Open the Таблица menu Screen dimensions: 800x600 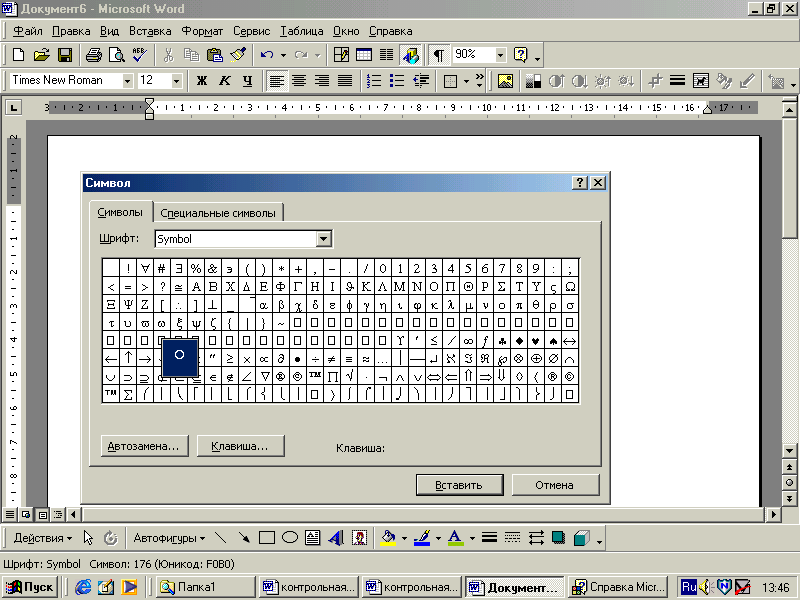[302, 31]
